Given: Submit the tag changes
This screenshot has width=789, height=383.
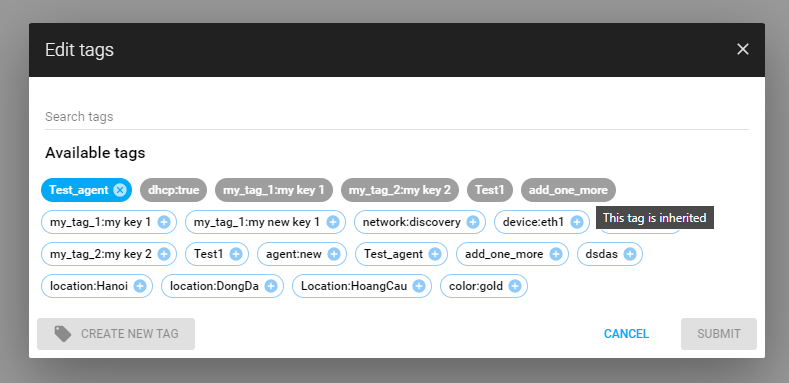Looking at the screenshot, I should pos(719,334).
